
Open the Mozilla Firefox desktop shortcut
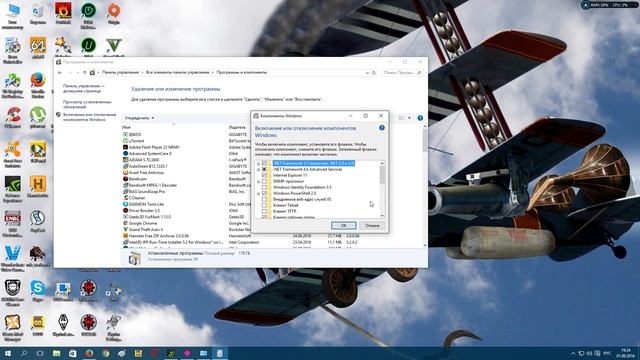click(38, 84)
